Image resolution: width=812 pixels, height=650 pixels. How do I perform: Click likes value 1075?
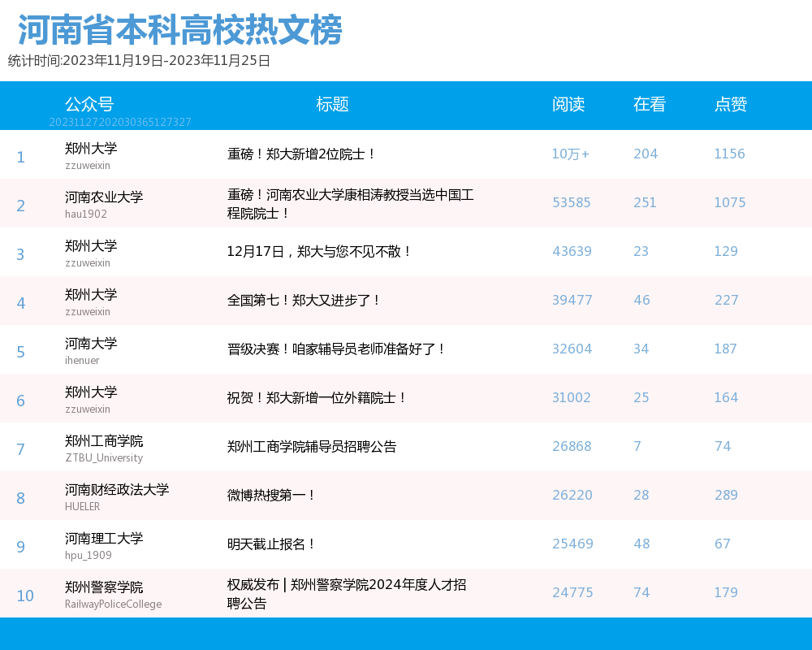point(730,202)
